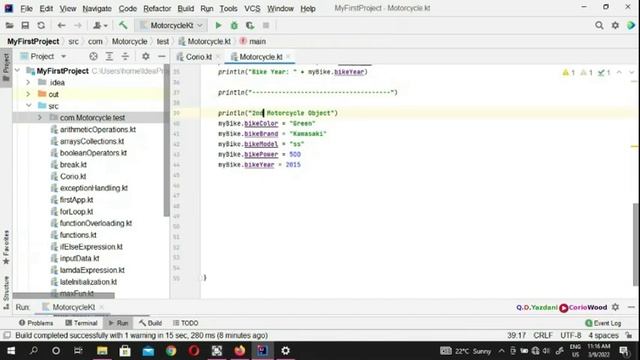The image size is (640, 360).
Task: Open the File menu
Action: click(x=27, y=8)
